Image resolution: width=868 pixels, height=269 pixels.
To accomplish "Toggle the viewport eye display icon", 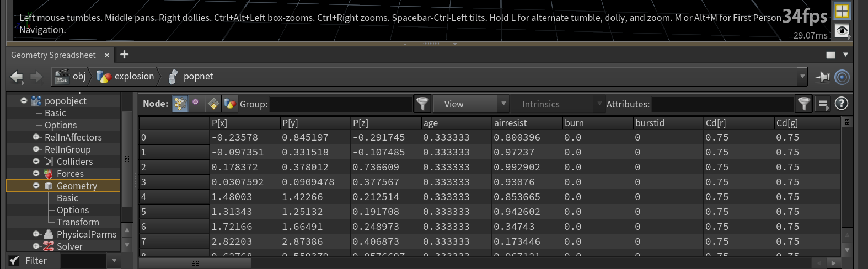I will [842, 30].
